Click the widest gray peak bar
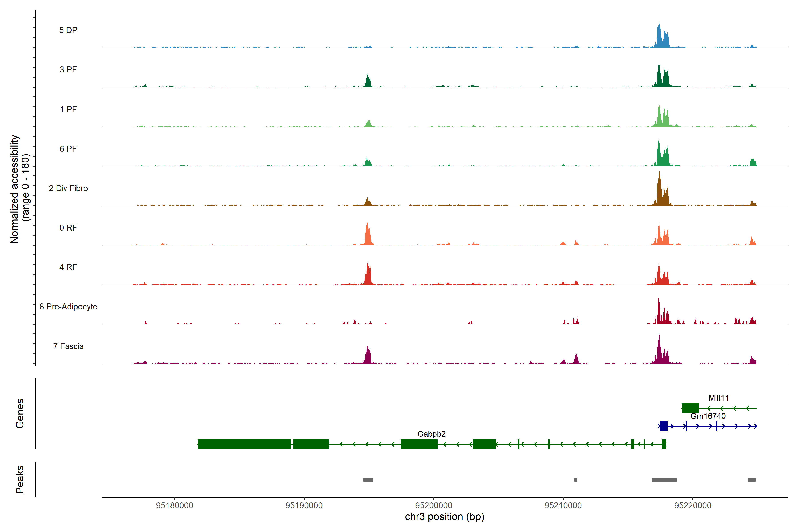 point(664,480)
